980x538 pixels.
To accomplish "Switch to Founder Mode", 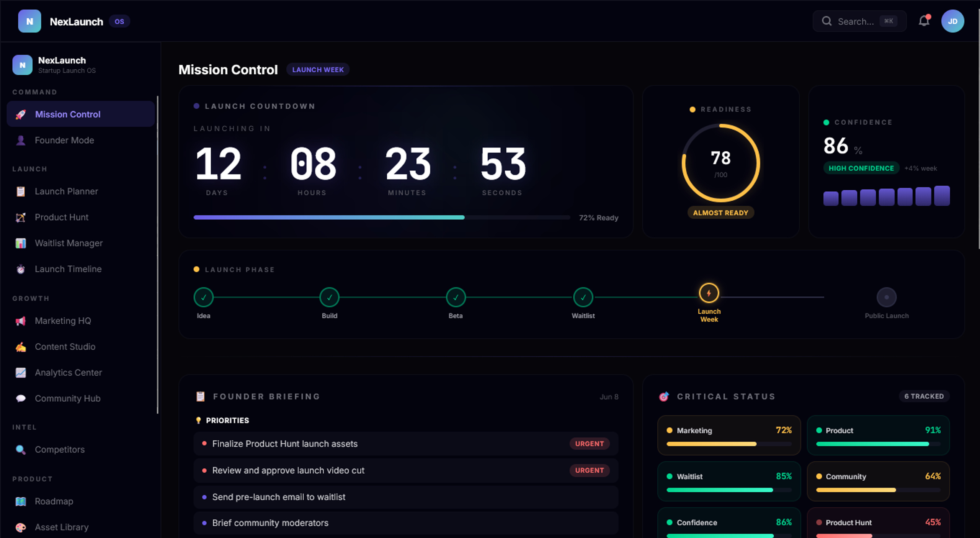I will click(x=80, y=140).
